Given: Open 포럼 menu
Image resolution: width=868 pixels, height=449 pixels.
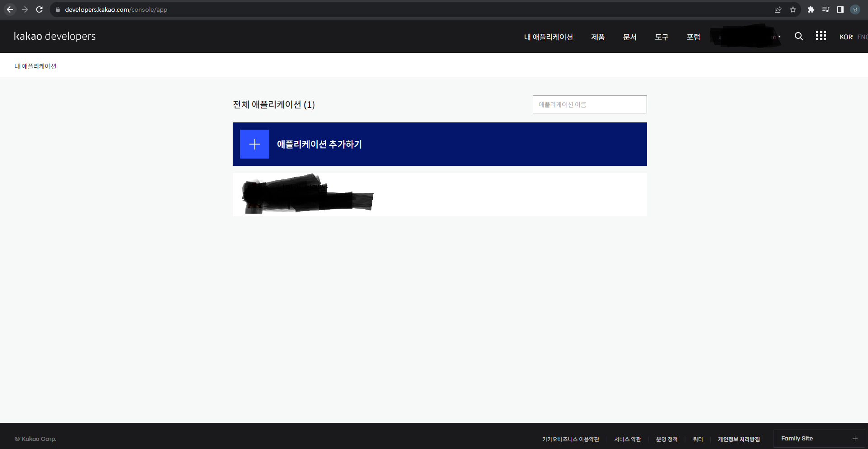Looking at the screenshot, I should click(x=694, y=37).
